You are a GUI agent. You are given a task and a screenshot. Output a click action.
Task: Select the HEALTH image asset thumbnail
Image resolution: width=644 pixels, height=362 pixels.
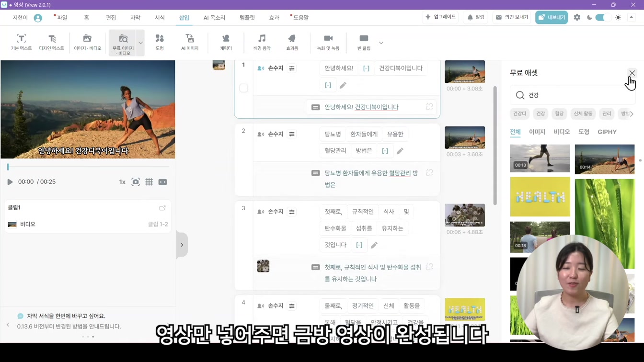[540, 197]
